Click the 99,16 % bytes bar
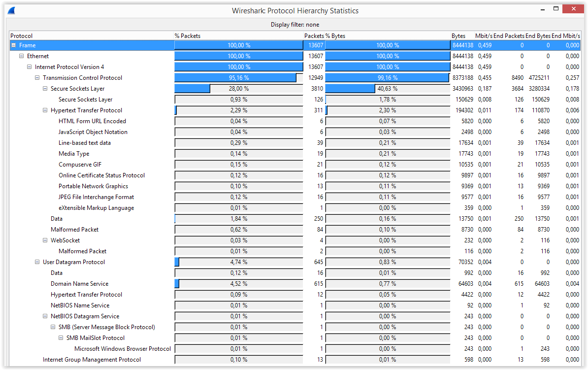This screenshot has width=588, height=370. 388,78
